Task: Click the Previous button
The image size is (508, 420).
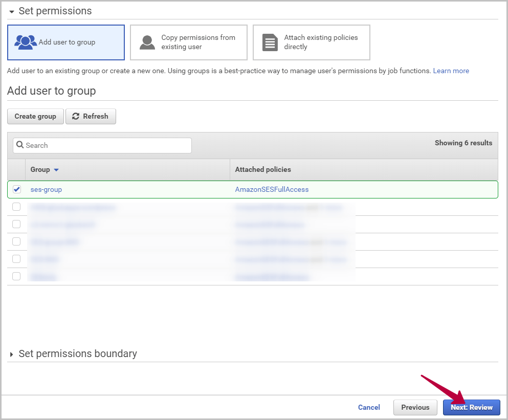Action: pos(415,407)
